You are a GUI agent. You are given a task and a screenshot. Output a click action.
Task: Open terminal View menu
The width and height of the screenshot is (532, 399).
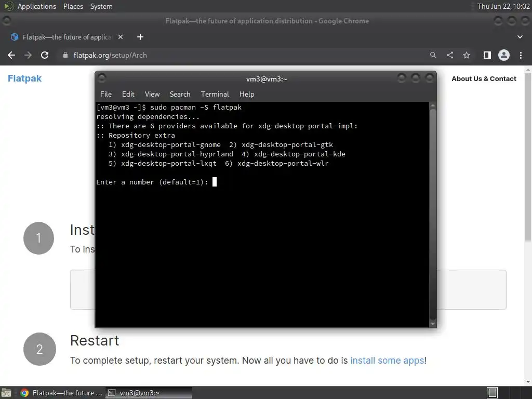[152, 95]
